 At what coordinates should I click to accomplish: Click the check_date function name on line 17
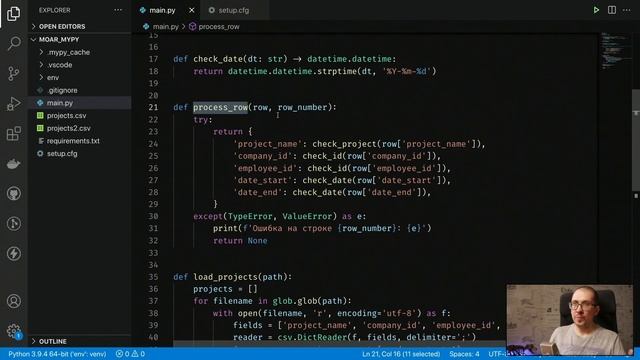tap(218, 59)
